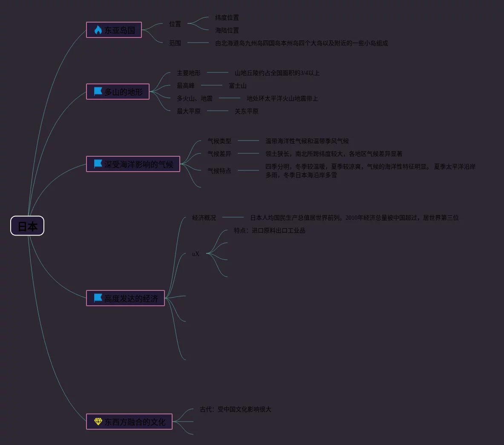Select the 位置 subtopic
This screenshot has height=445, width=504.
pyautogui.click(x=175, y=24)
